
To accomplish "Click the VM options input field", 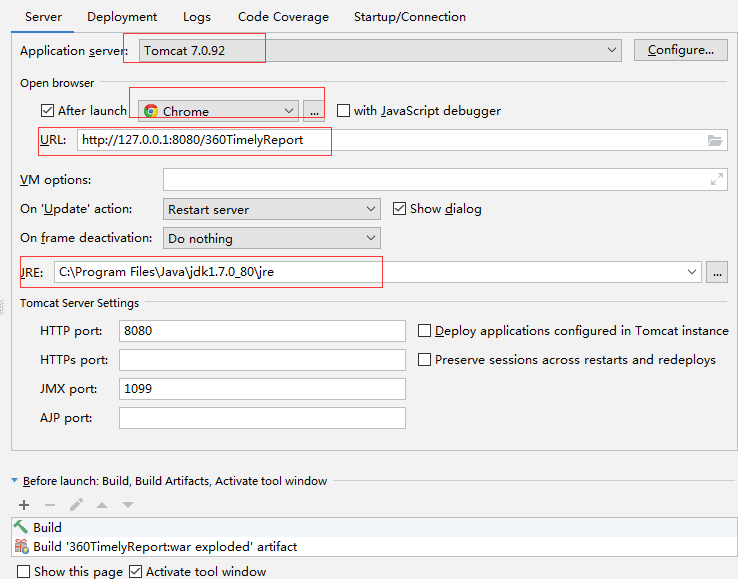I will pyautogui.click(x=445, y=179).
